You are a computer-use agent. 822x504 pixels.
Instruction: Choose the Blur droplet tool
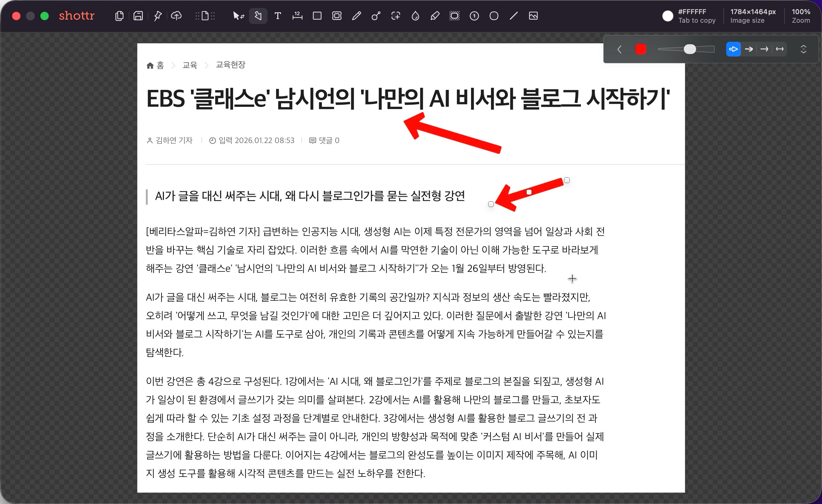(x=415, y=16)
